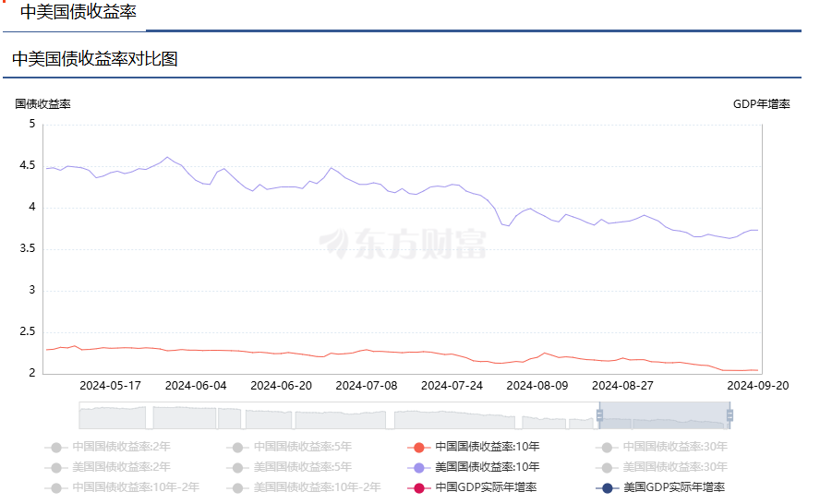Enable the 中国国债收益率:30年 series
The height and width of the screenshot is (504, 832).
coord(661,447)
